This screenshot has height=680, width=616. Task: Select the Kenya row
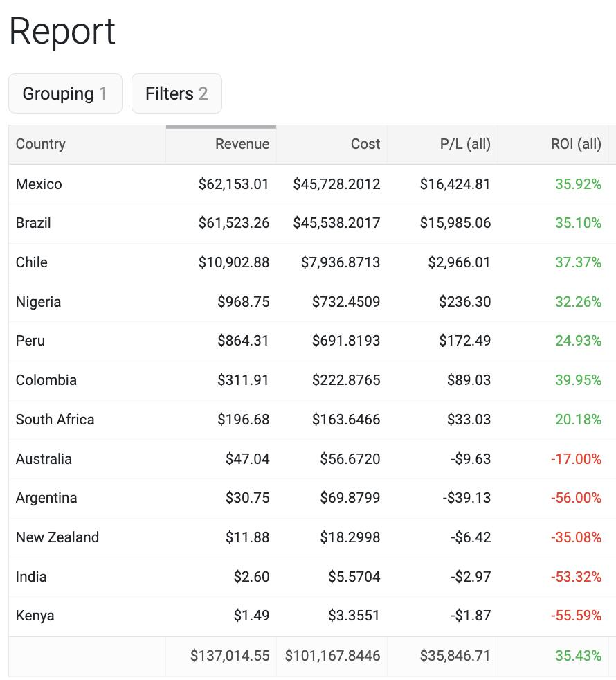[35, 616]
